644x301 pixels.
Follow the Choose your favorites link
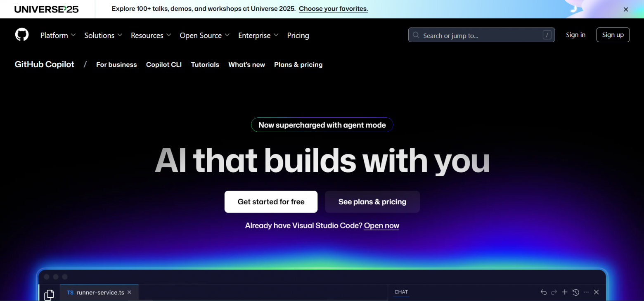(x=333, y=9)
